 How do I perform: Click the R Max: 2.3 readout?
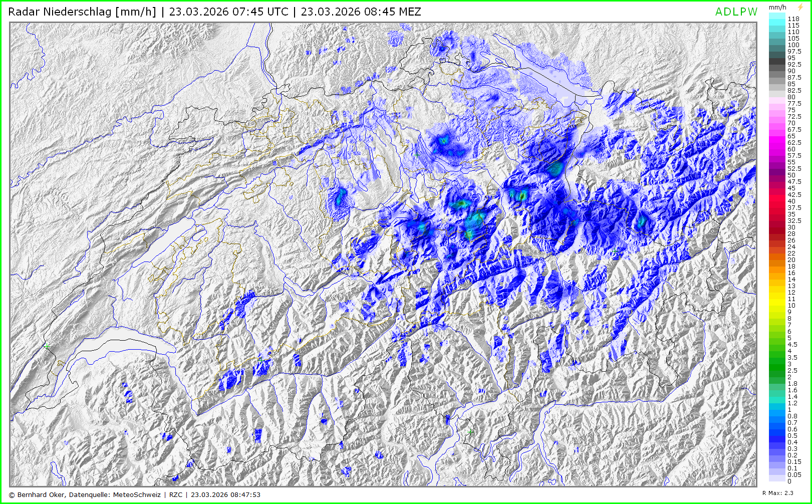[x=777, y=493]
